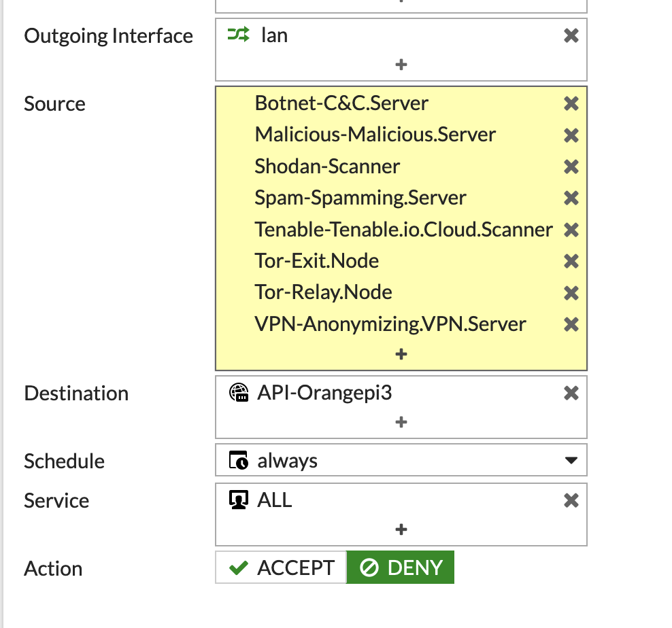This screenshot has width=672, height=628.
Task: Remove Tor-Relay.Node from source list
Action: pos(571,292)
